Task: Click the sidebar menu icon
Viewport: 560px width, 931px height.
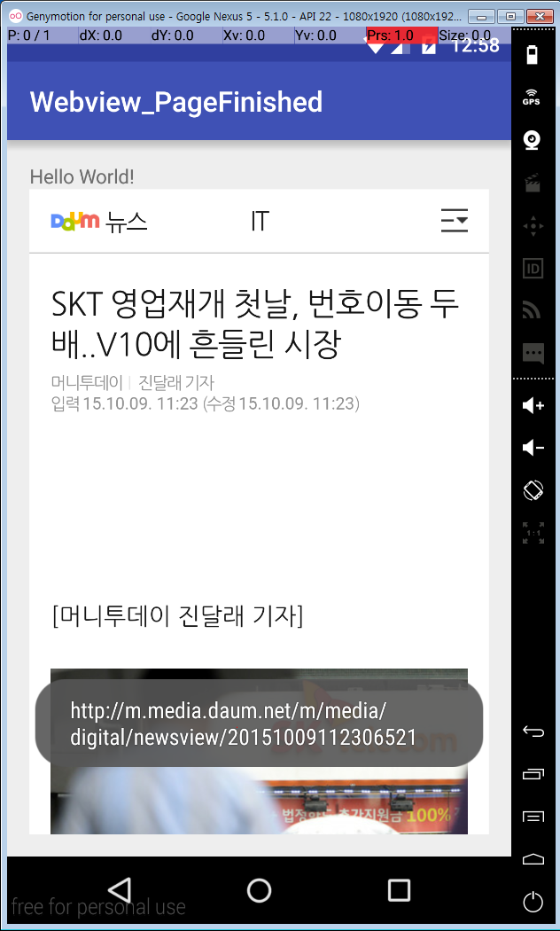Action: pyautogui.click(x=533, y=817)
